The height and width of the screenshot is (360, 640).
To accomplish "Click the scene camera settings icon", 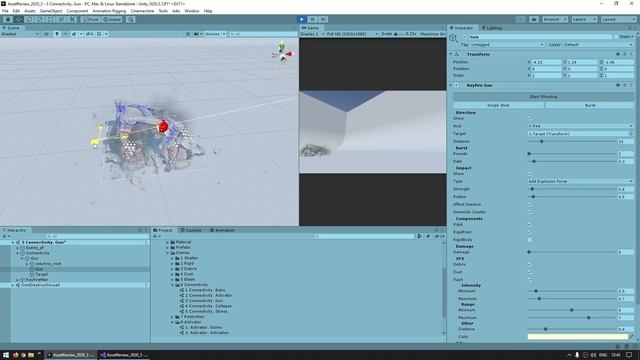I will click(x=197, y=34).
